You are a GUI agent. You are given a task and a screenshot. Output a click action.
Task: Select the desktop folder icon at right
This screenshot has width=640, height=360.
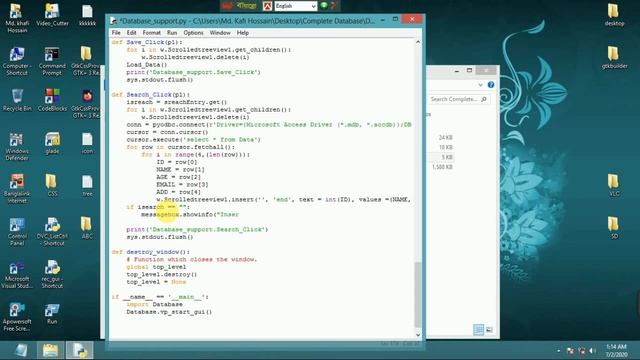tap(614, 15)
